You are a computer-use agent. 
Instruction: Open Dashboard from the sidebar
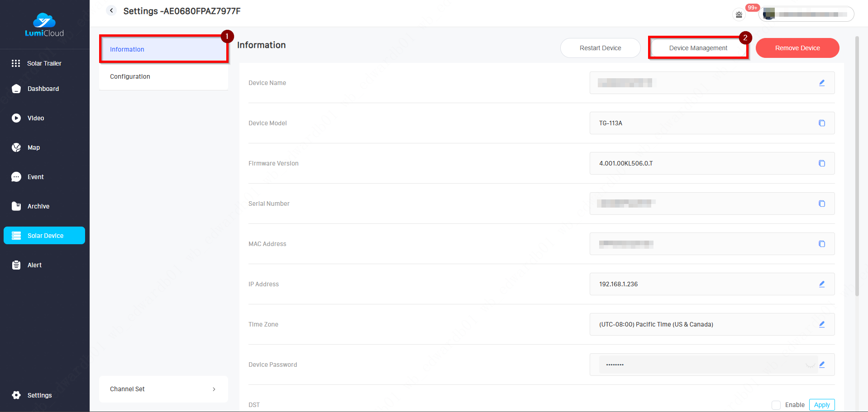point(43,89)
